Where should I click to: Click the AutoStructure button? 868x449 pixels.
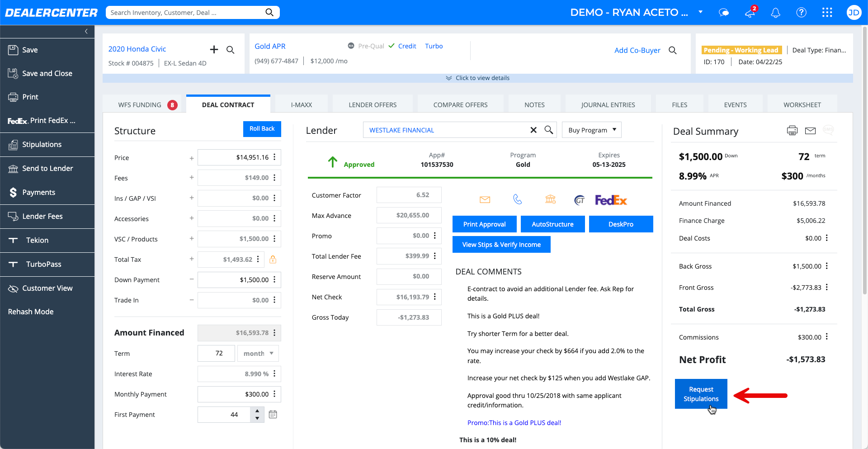point(552,224)
